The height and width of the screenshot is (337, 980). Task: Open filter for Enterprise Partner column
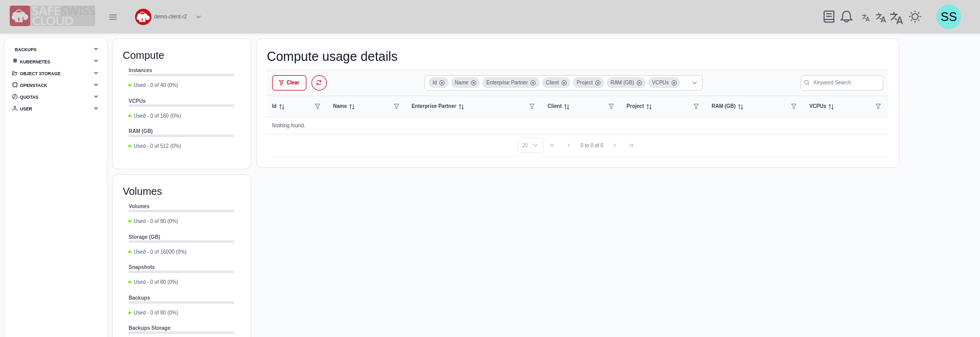point(532,106)
